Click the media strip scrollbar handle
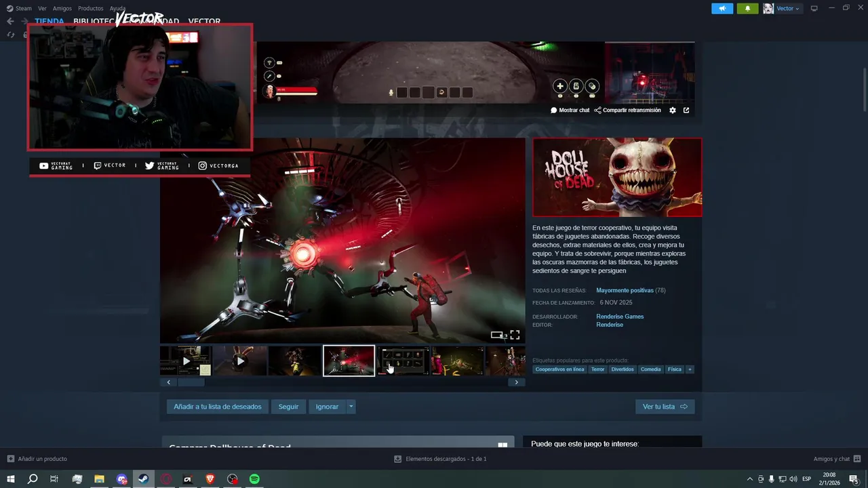Screen dimensions: 868x488 [x=191, y=382]
